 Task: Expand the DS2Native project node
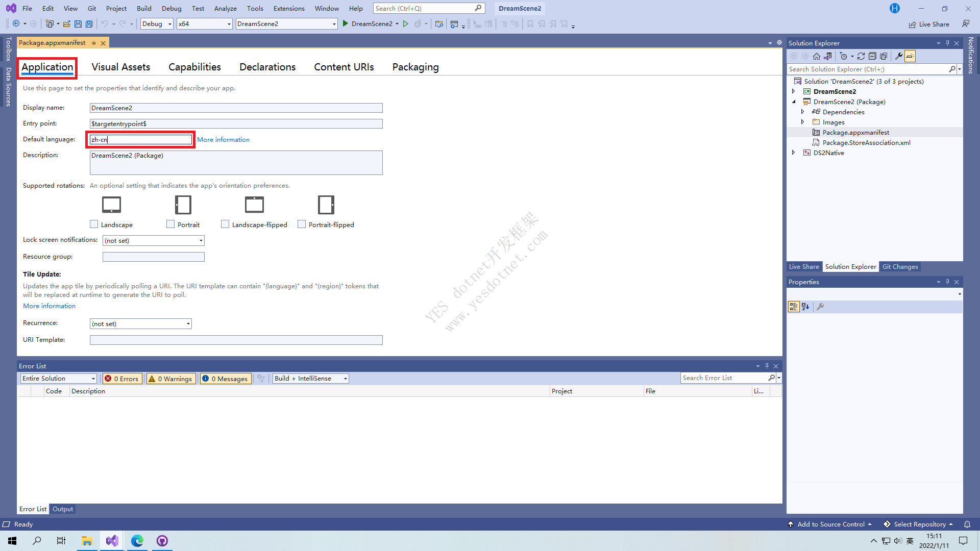coord(793,153)
